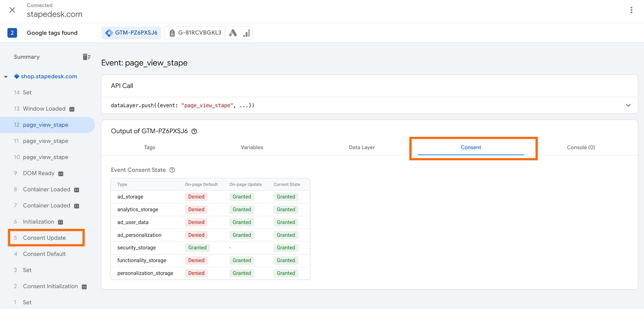
Task: Click the analytics_storage type cell
Action: [x=138, y=209]
